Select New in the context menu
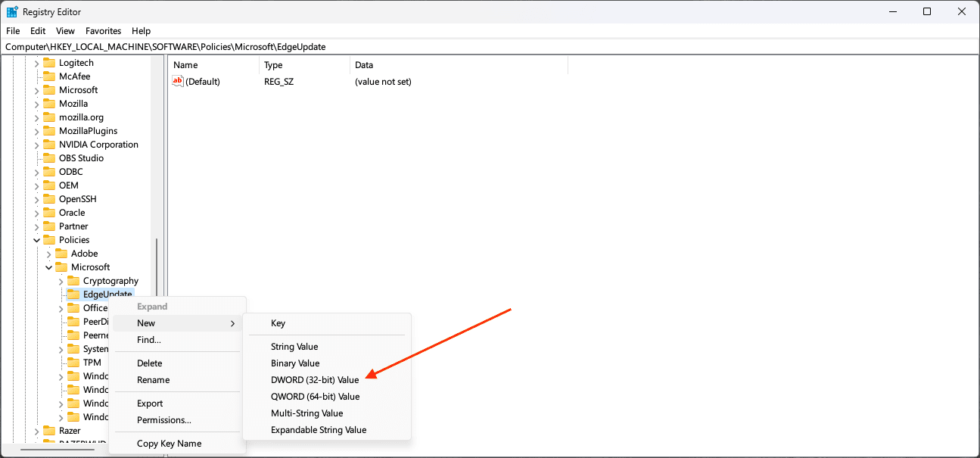 click(178, 323)
